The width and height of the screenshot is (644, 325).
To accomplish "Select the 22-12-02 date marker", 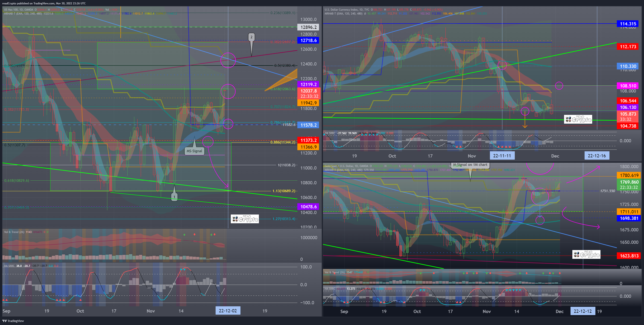I will (228, 311).
